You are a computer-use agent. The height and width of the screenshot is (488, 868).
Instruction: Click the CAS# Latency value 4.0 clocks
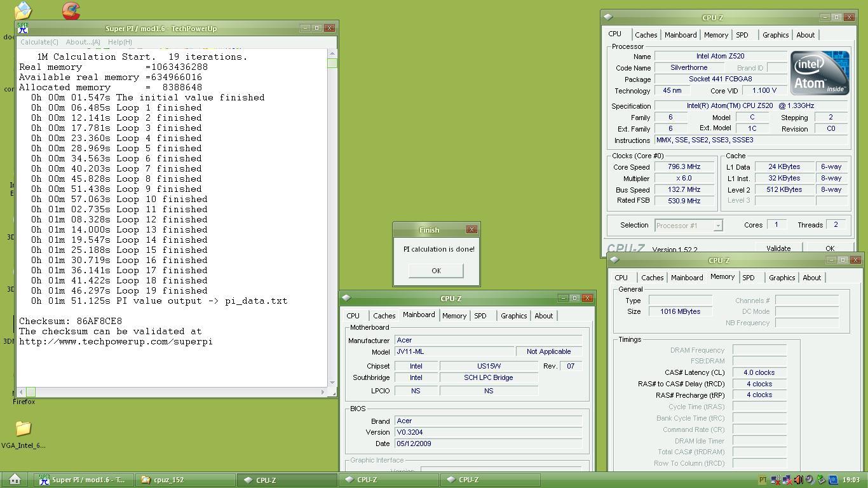pos(759,373)
